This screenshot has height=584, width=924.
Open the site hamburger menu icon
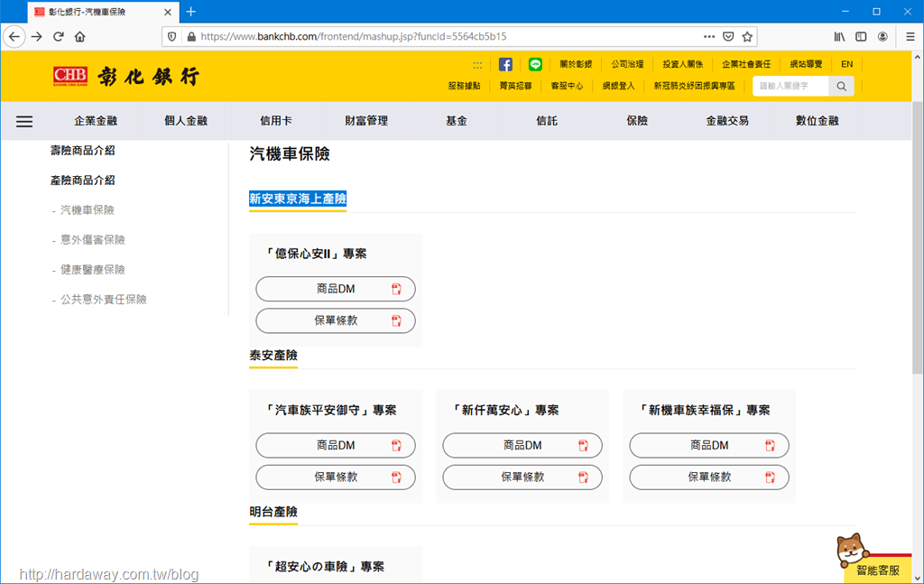[24, 121]
